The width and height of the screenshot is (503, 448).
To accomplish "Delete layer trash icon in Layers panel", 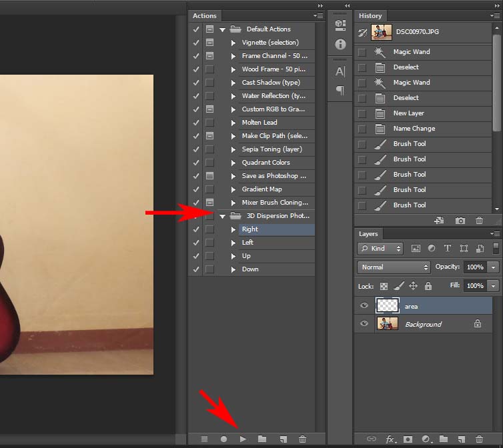I will click(479, 439).
